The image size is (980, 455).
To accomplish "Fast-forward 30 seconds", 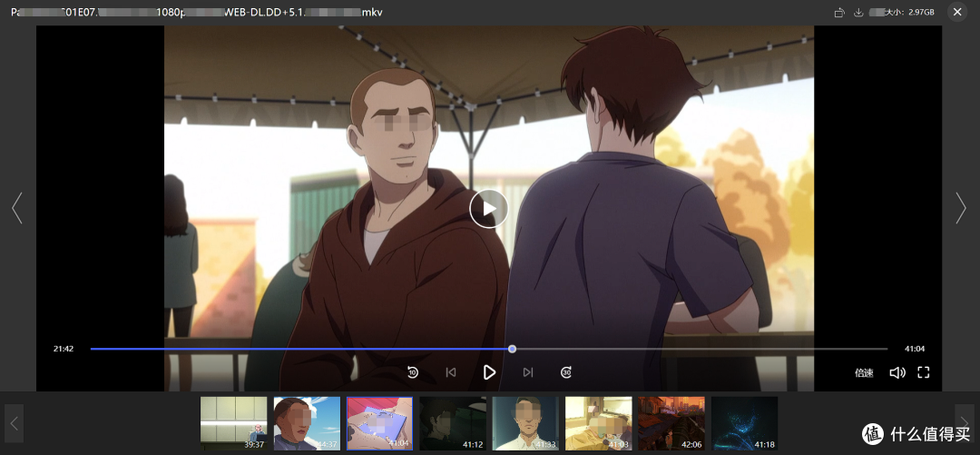I will 566,372.
